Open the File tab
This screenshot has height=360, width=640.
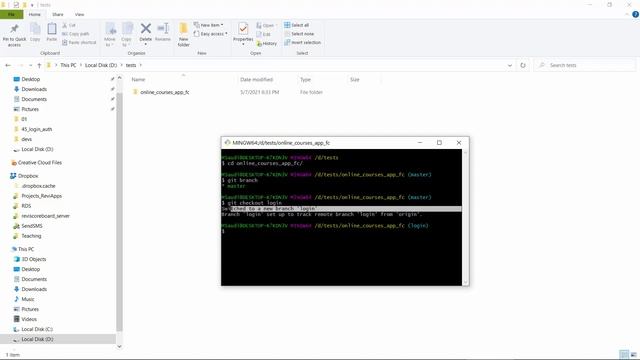pos(11,14)
